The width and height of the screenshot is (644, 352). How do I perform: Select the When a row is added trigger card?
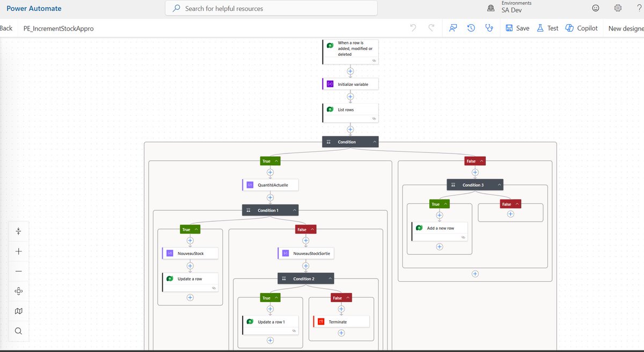350,52
